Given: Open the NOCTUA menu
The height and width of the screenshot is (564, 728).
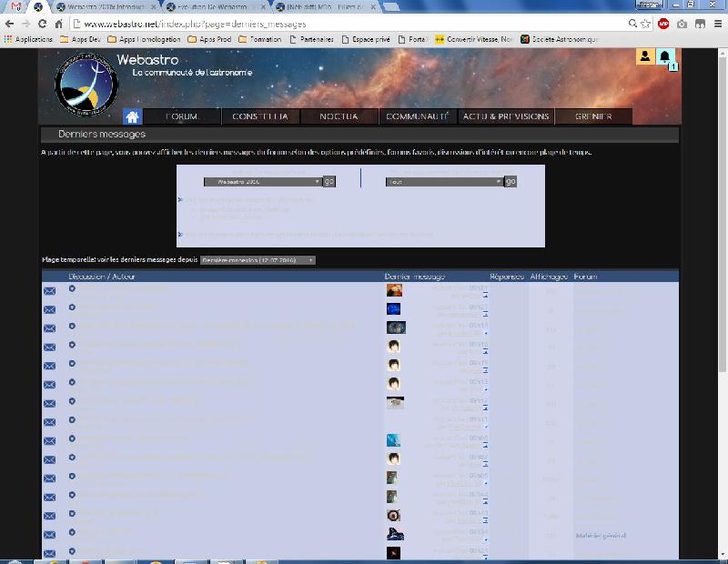Looking at the screenshot, I should point(339,116).
